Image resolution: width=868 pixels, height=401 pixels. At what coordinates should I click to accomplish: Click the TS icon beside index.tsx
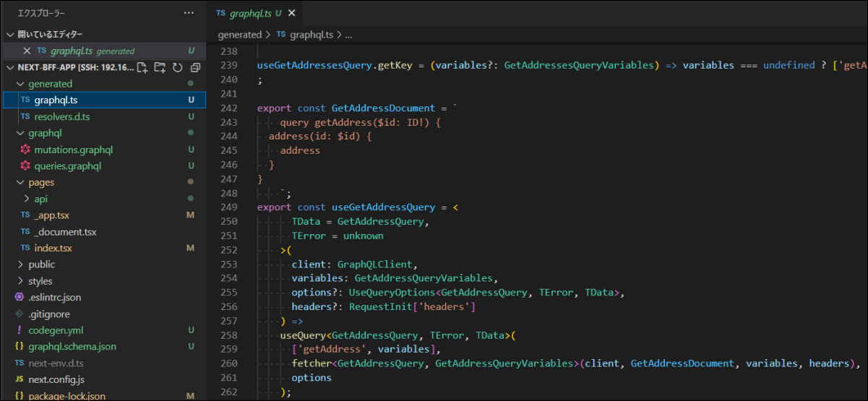[25, 248]
